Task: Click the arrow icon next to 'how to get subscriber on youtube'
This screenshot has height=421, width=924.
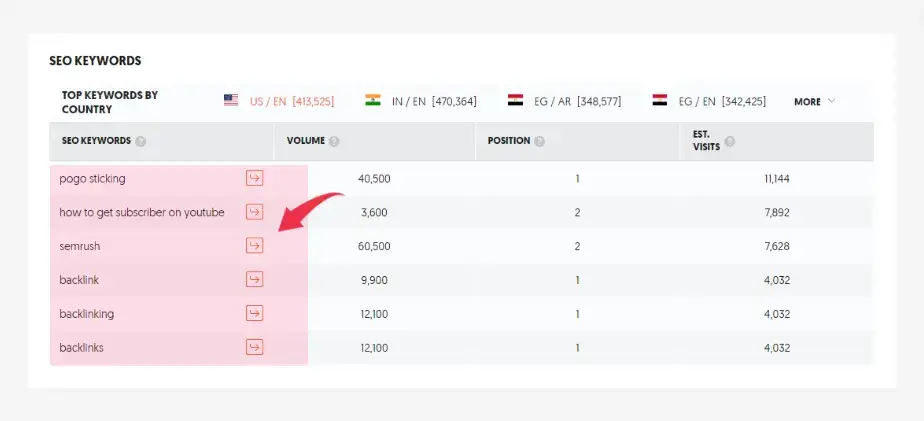Action: [255, 212]
